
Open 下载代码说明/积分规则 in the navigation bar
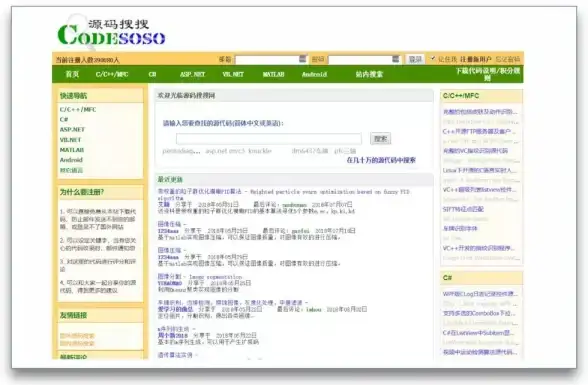488,74
